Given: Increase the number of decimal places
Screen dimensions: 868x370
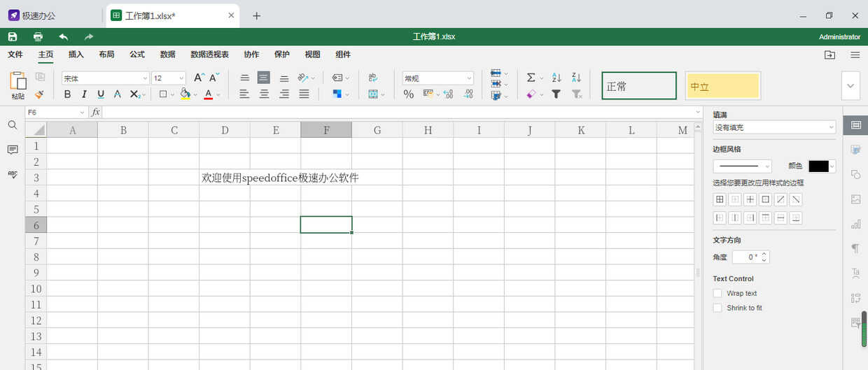Looking at the screenshot, I should click(448, 94).
